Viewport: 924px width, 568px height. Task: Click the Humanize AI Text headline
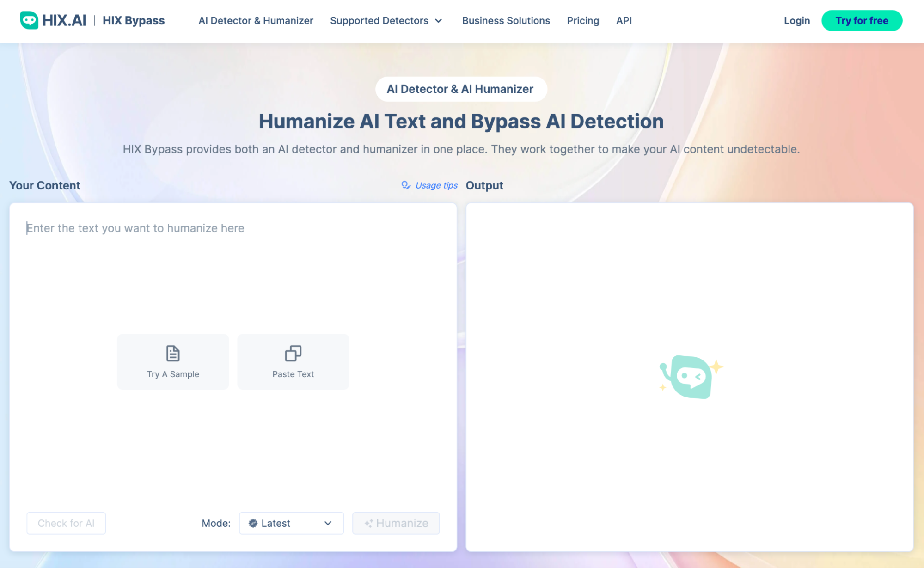pyautogui.click(x=461, y=122)
